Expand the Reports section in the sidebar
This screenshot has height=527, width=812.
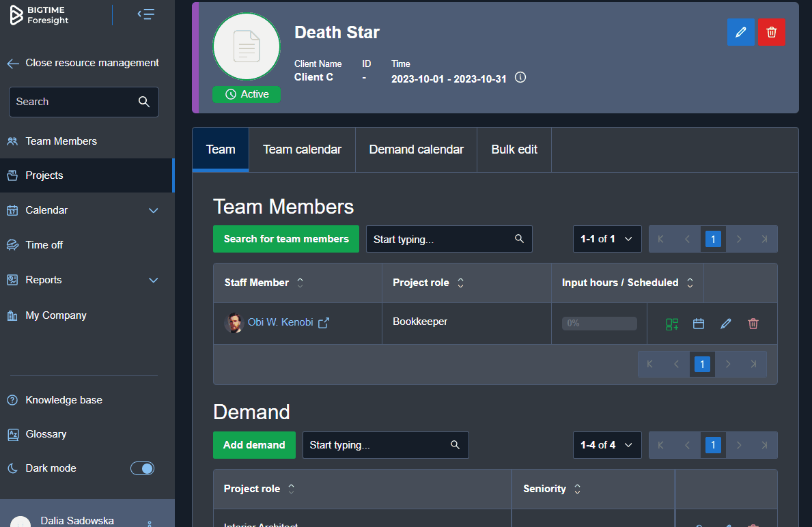[x=153, y=280]
